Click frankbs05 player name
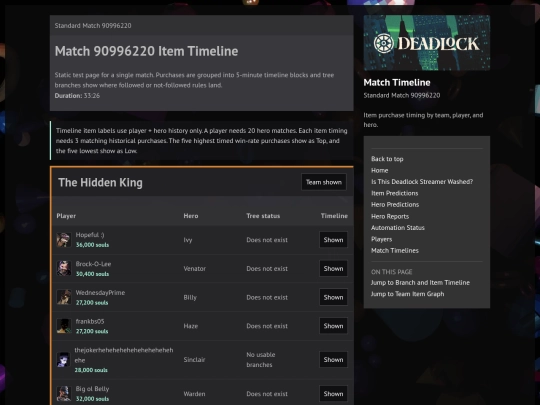The image size is (540, 405). pos(90,321)
